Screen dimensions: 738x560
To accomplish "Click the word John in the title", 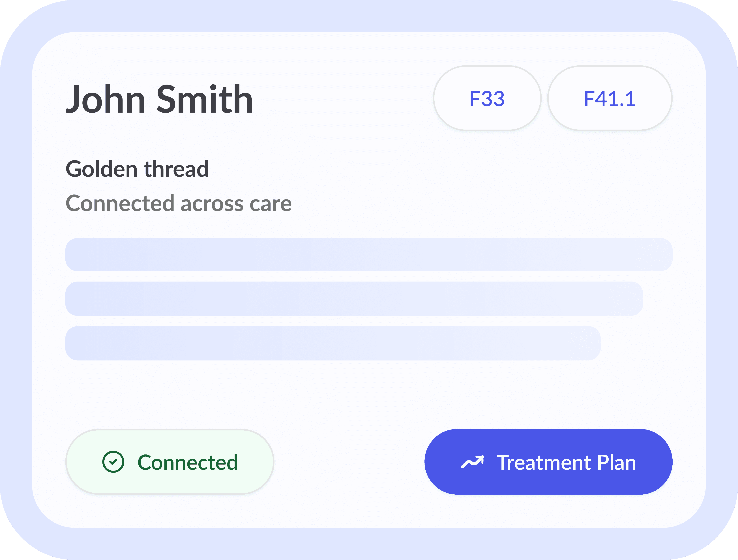I will (105, 99).
